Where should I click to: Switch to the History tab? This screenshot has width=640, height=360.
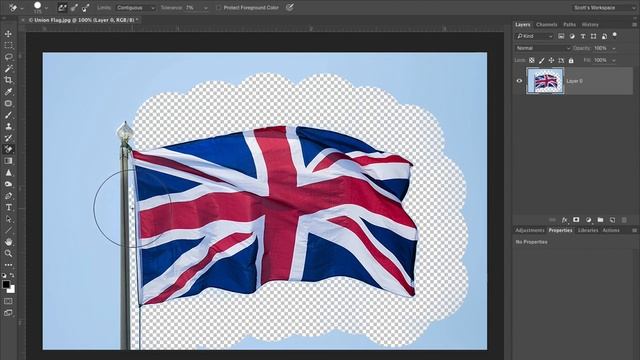[590, 24]
